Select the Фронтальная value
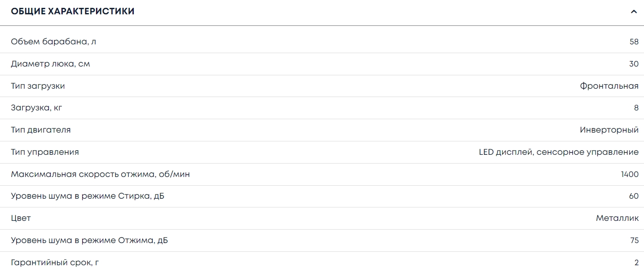644x268 pixels. 609,86
